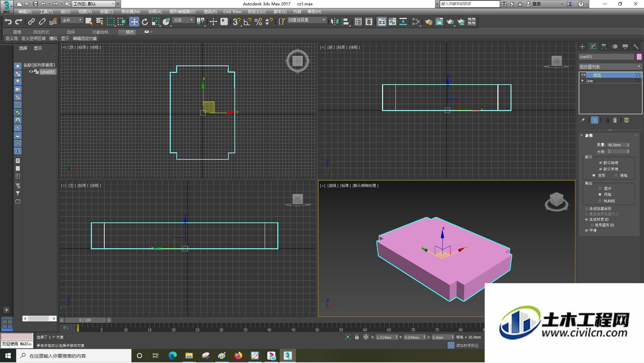Open Firefox from the taskbar
This screenshot has height=363, width=644.
point(238,356)
